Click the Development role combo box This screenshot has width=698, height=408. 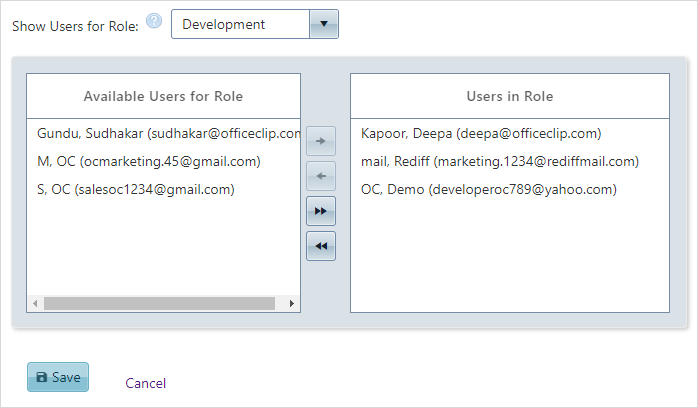[255, 24]
